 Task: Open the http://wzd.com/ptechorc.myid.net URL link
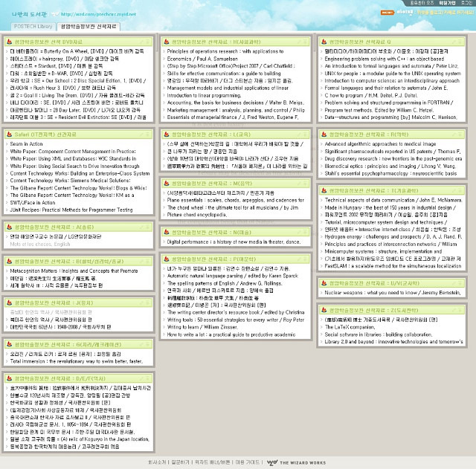tap(98, 14)
